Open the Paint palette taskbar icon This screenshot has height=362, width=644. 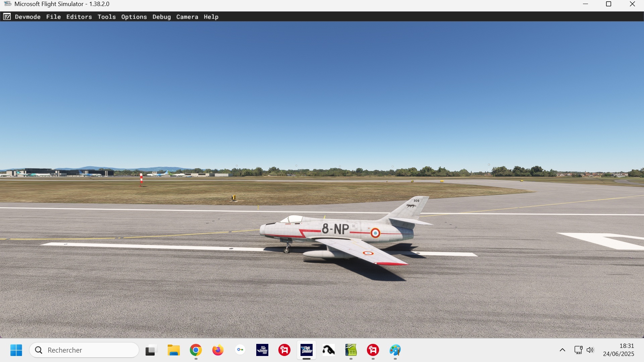click(395, 350)
